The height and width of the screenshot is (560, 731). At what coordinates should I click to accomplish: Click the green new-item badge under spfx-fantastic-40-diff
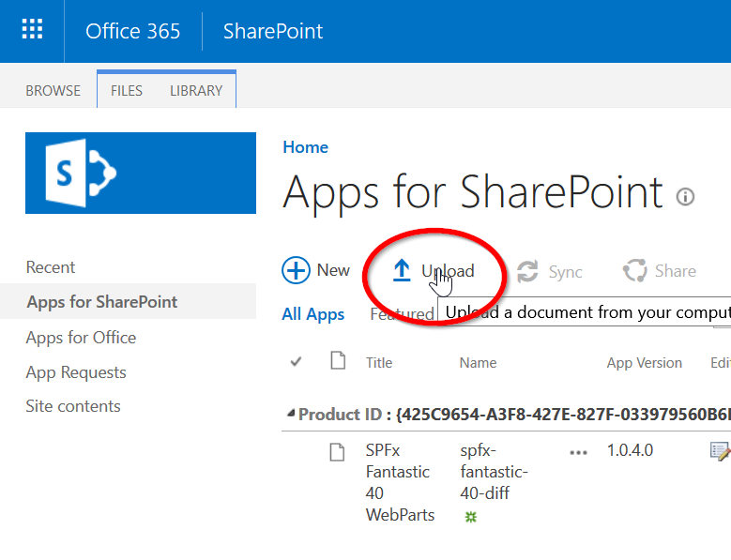[471, 516]
